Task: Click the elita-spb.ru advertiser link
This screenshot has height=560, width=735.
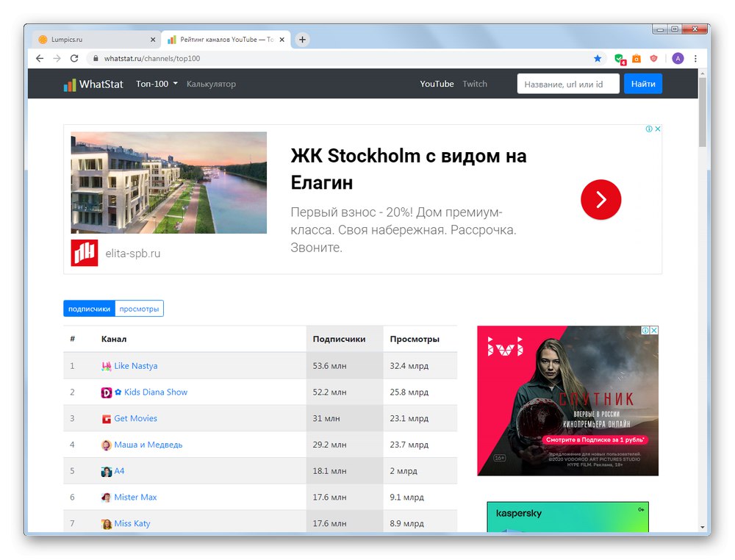Action: [x=132, y=254]
